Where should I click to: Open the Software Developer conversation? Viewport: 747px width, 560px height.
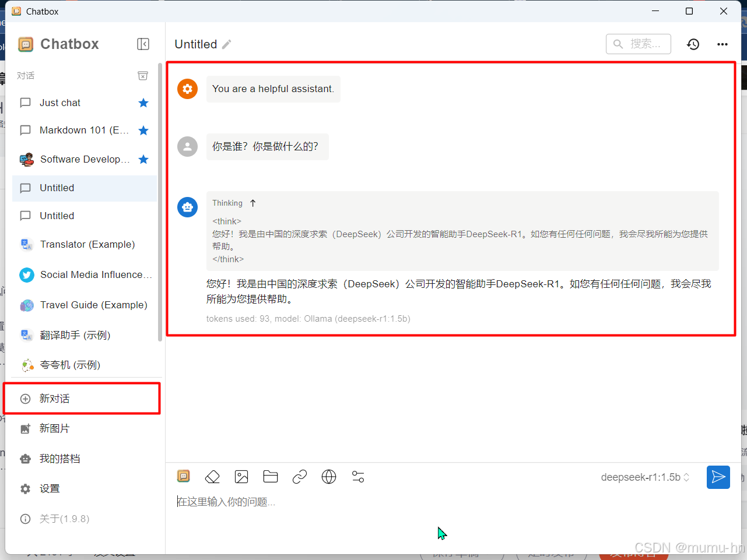coord(85,160)
